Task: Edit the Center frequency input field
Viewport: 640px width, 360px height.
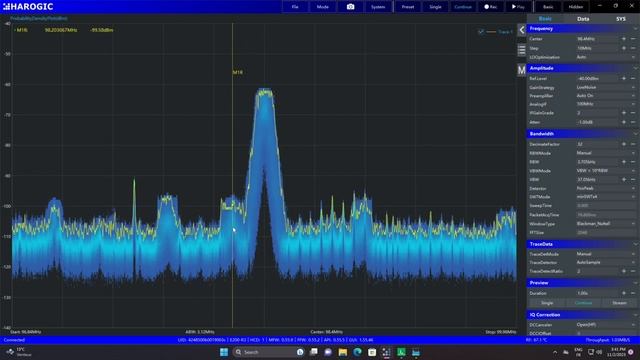Action: [598, 39]
